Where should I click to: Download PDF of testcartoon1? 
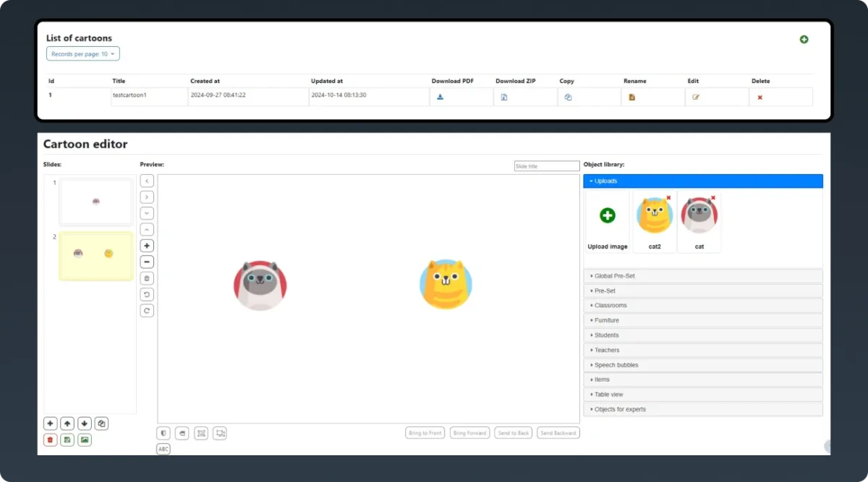tap(440, 97)
